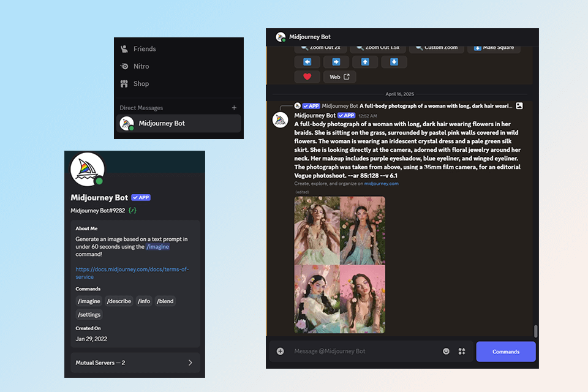588x392 pixels.
Task: Click the Zoom Out 1.5x button
Action: coord(378,48)
